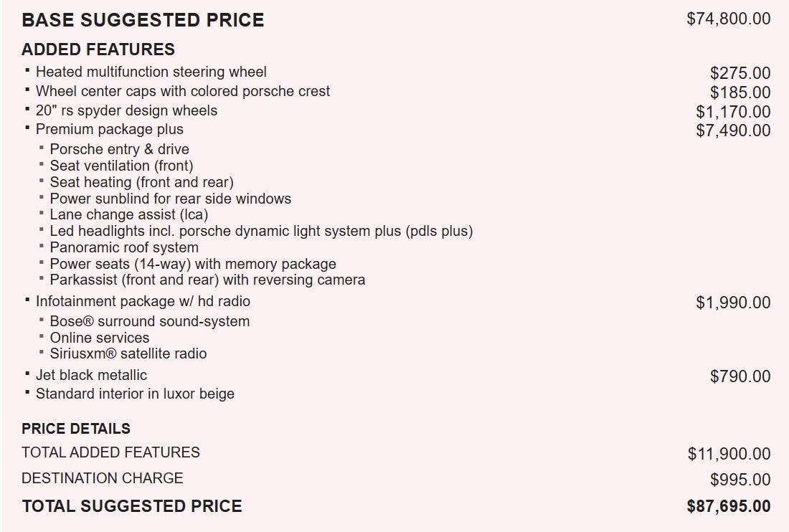
Task: Click Standard interior in luxor beige
Action: 135,394
